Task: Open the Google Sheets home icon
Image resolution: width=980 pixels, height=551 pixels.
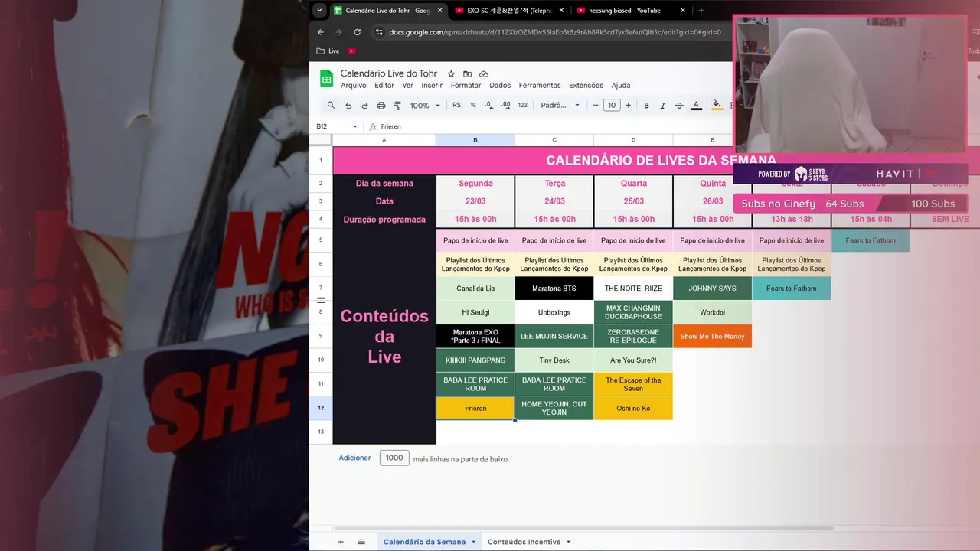Action: (x=326, y=79)
